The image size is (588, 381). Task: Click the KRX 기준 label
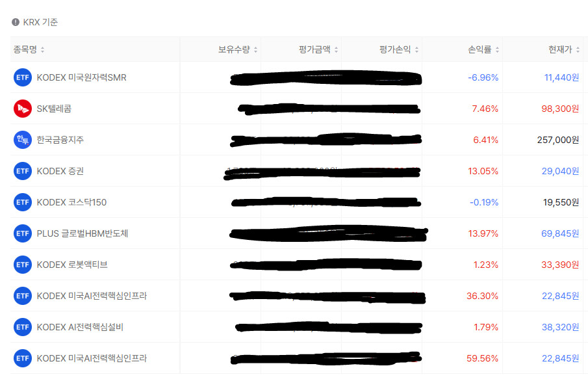point(40,22)
